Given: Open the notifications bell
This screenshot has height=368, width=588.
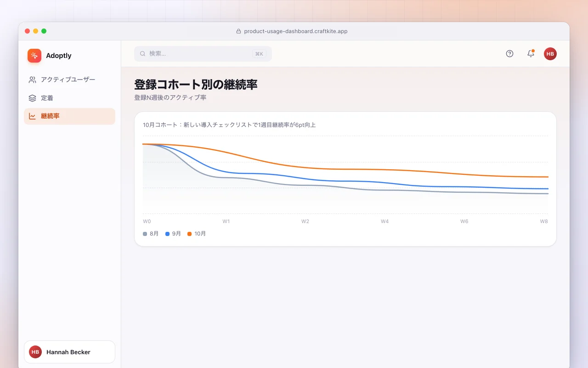Looking at the screenshot, I should coord(531,54).
